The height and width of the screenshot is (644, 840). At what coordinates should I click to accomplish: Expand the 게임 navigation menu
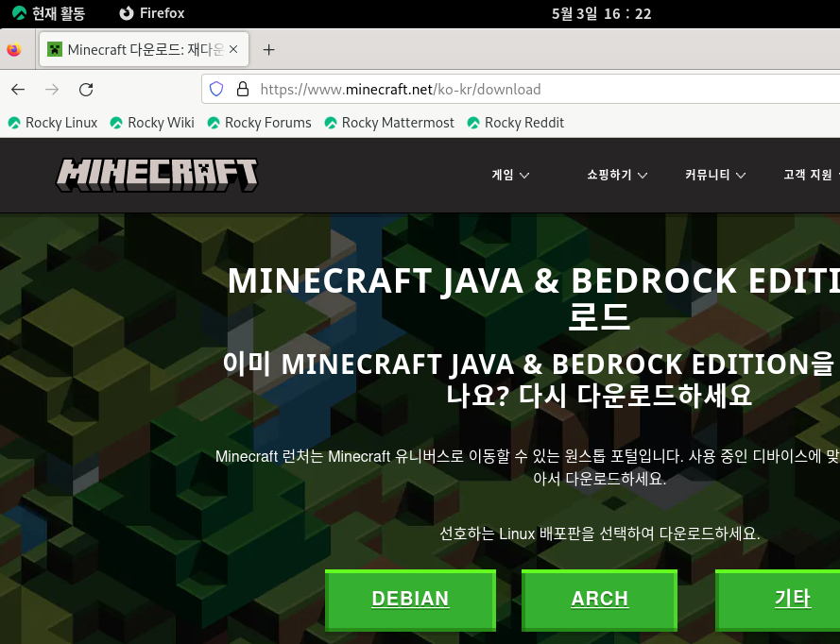coord(510,175)
